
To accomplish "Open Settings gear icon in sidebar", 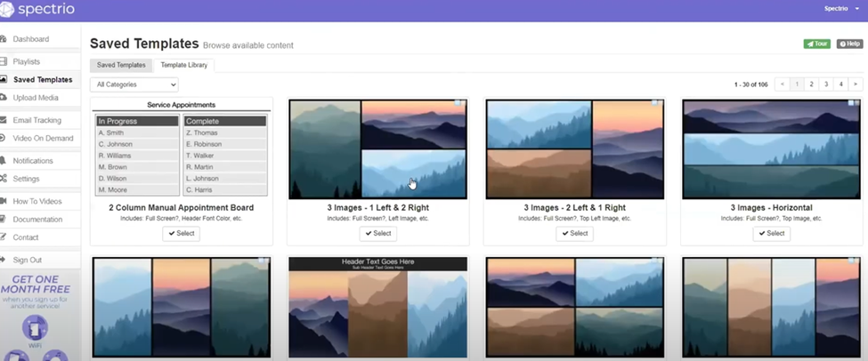I will (4, 179).
